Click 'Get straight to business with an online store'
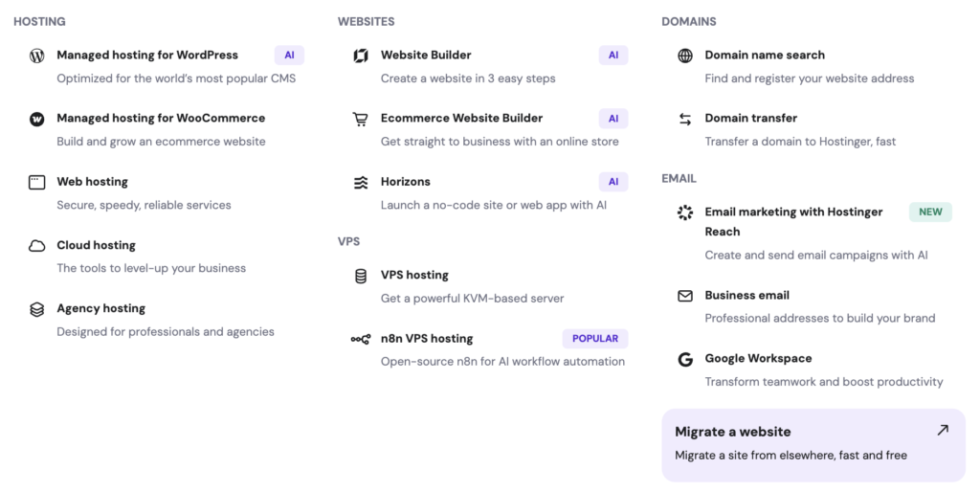Viewport: 980px width, 492px height. [x=500, y=142]
